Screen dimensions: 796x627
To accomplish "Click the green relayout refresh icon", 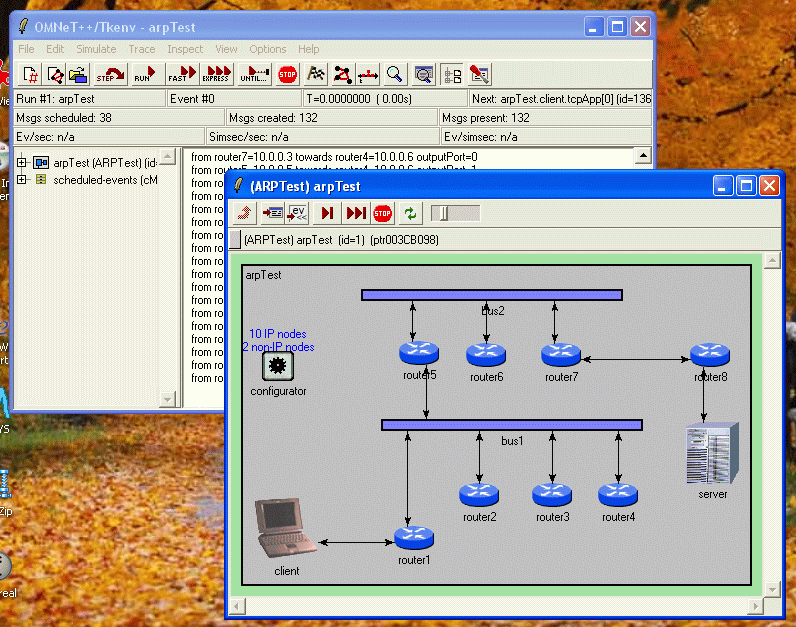I will [410, 213].
